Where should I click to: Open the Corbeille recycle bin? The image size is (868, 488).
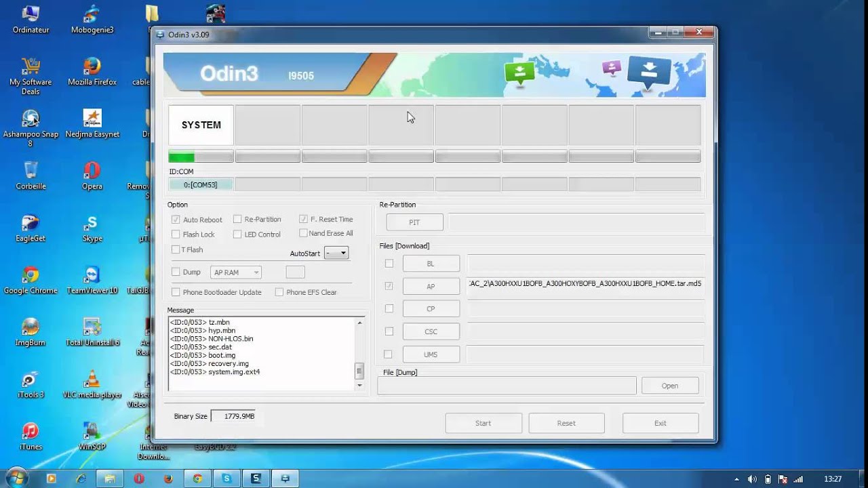[x=31, y=176]
